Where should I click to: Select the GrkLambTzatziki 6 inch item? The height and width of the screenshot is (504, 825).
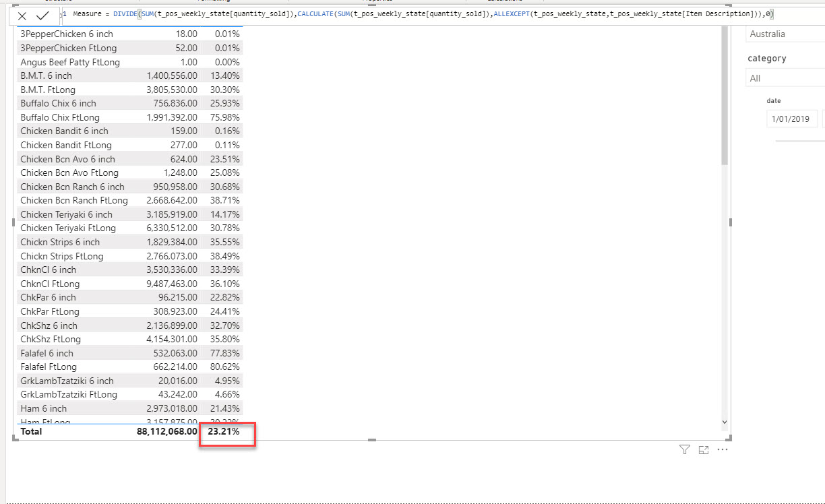67,381
